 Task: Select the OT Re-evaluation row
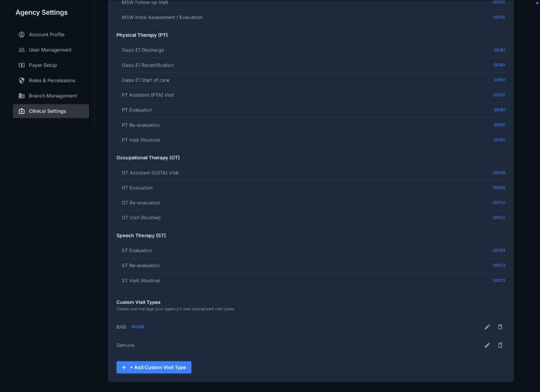(x=311, y=203)
